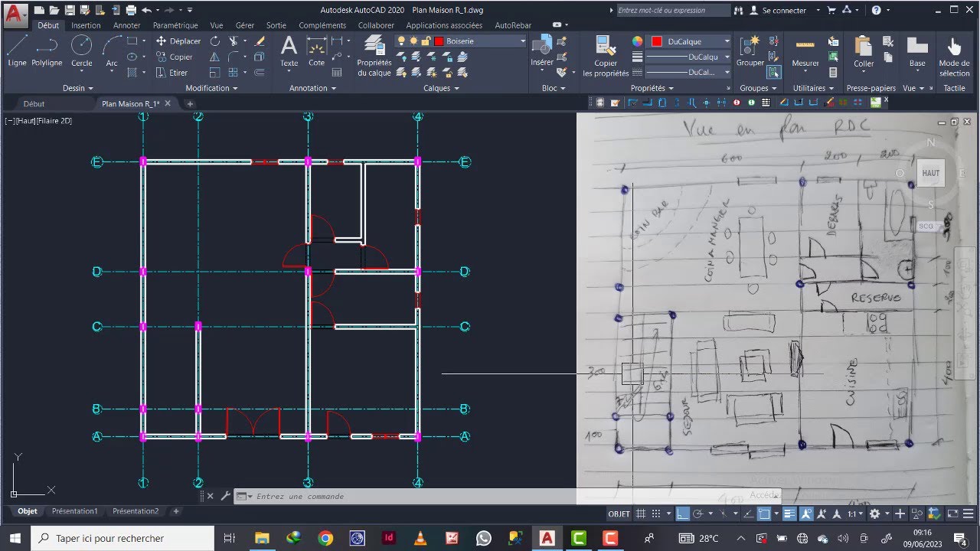
Task: Toggle ortho mode in status bar
Action: tap(682, 514)
